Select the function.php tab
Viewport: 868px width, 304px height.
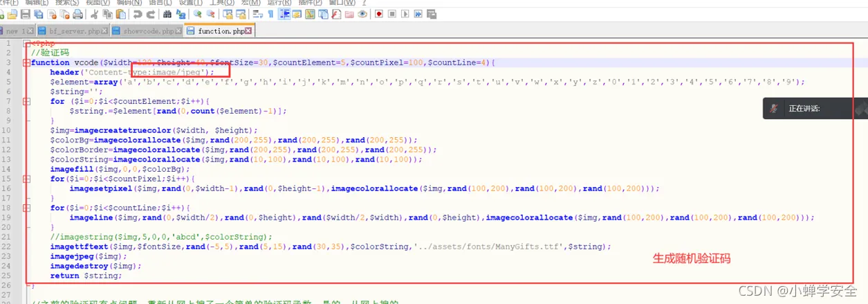pyautogui.click(x=219, y=31)
